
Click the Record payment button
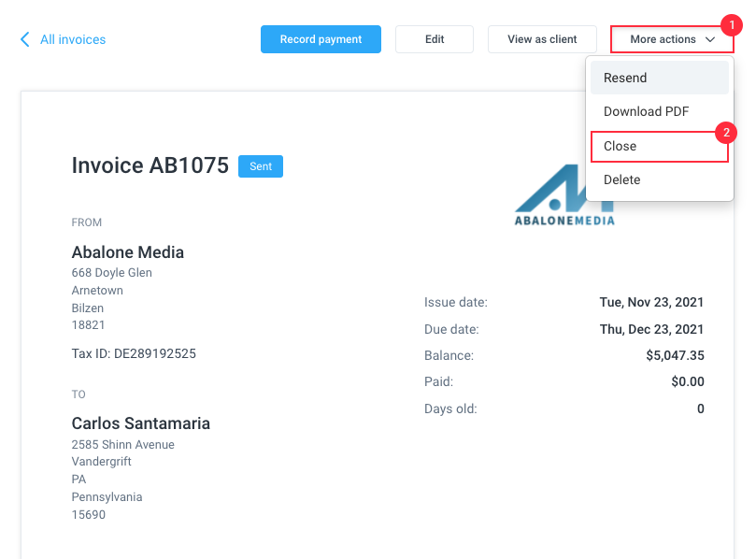click(321, 39)
